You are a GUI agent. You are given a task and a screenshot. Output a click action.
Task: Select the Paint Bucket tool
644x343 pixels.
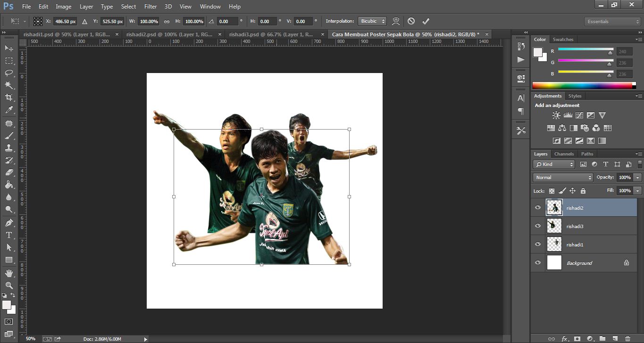click(x=9, y=185)
